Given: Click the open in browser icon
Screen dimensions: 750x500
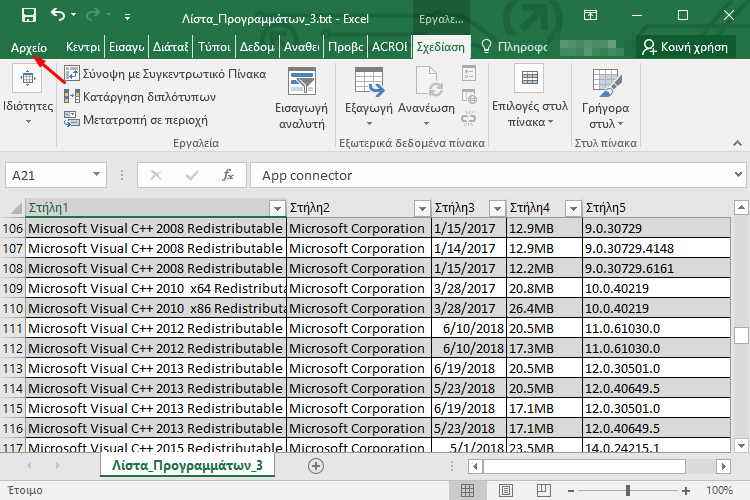Looking at the screenshot, I should (469, 96).
